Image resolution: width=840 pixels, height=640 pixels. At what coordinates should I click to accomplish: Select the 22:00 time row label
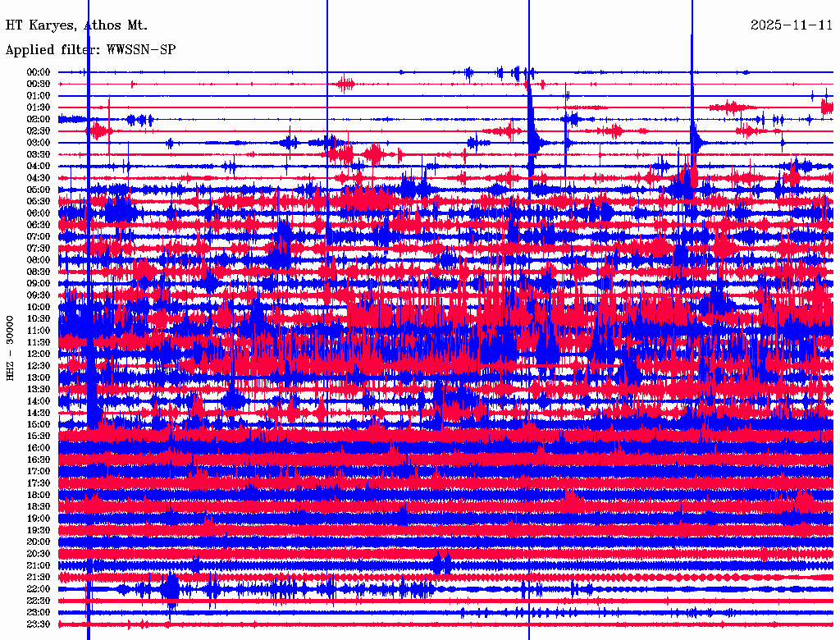coord(39,589)
